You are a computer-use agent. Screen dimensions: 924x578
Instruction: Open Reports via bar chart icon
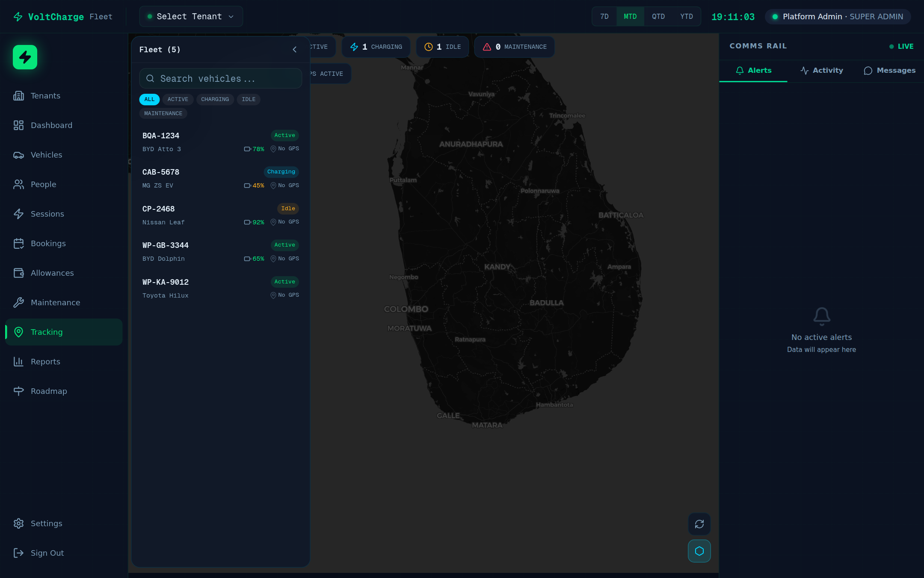click(x=18, y=361)
